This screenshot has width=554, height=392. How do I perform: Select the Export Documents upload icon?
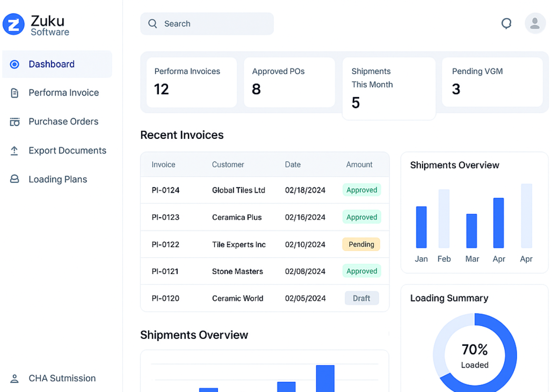pyautogui.click(x=14, y=150)
